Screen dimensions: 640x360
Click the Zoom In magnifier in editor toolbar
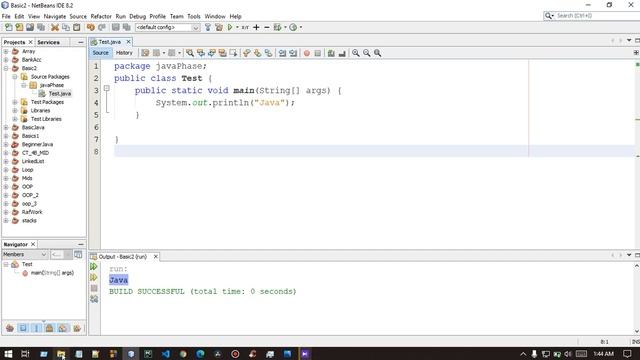(356, 53)
